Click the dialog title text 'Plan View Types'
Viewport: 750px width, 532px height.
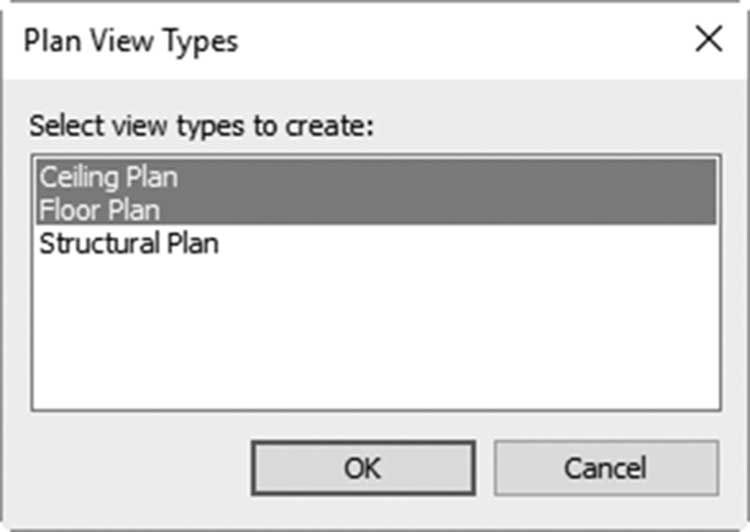(131, 41)
